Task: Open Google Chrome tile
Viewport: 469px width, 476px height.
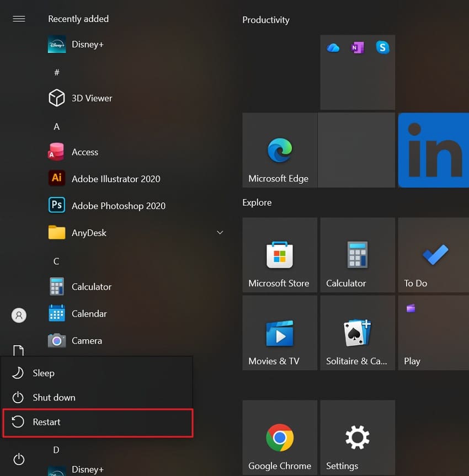Action: pyautogui.click(x=280, y=437)
